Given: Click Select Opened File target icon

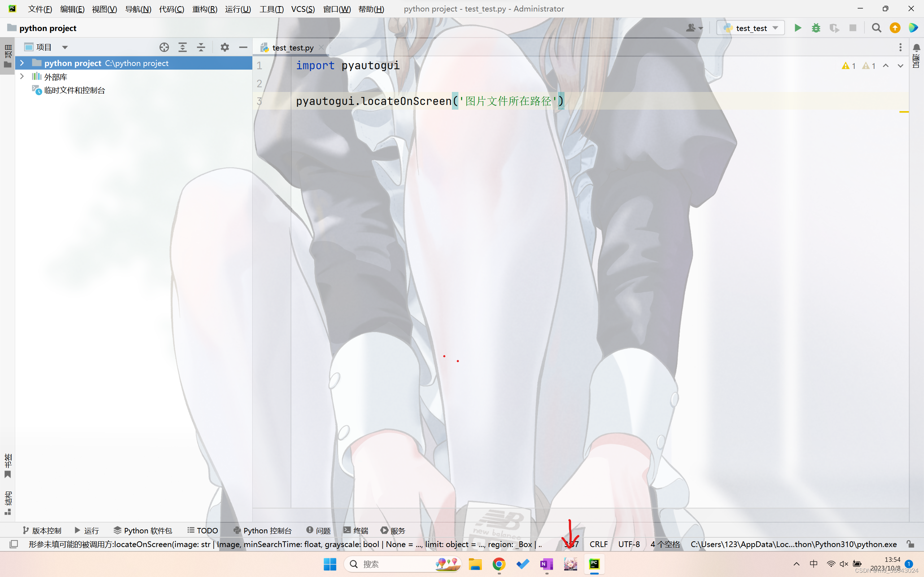Looking at the screenshot, I should [x=164, y=47].
